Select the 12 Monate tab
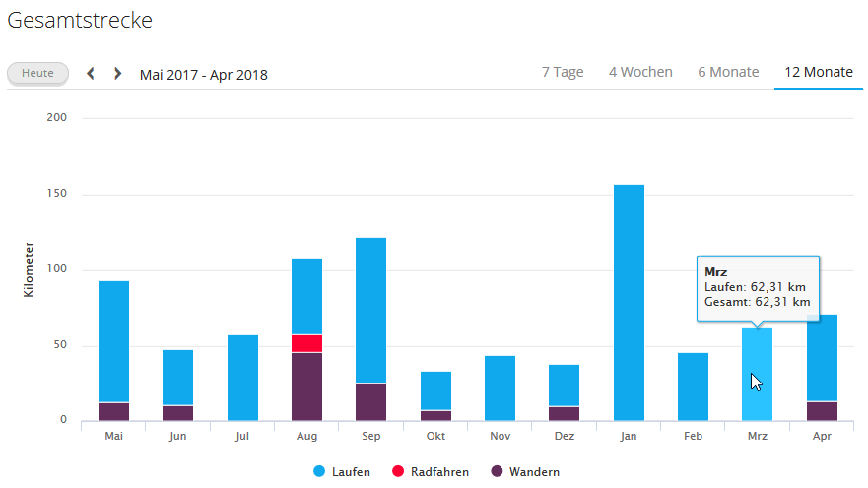The height and width of the screenshot is (488, 868). pyautogui.click(x=818, y=72)
